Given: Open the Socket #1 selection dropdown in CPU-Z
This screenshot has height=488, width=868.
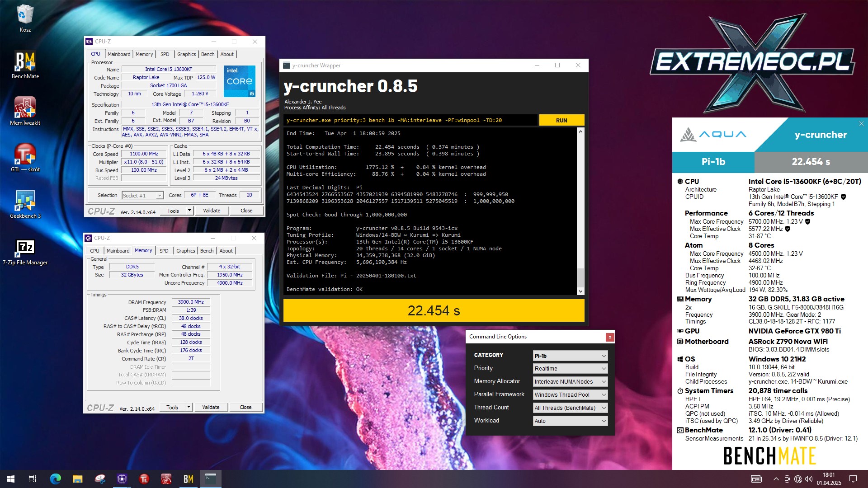Looking at the screenshot, I should [x=142, y=196].
